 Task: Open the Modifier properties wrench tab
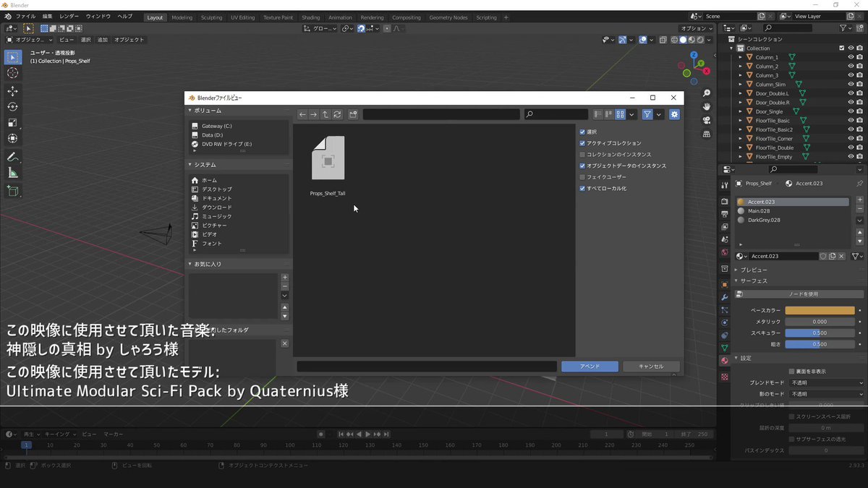tap(724, 297)
